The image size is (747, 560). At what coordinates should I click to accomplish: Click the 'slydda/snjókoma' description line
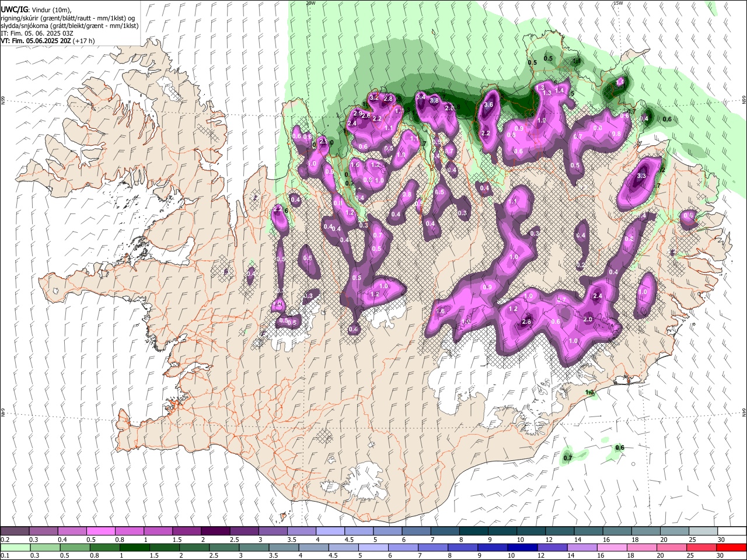69,26
